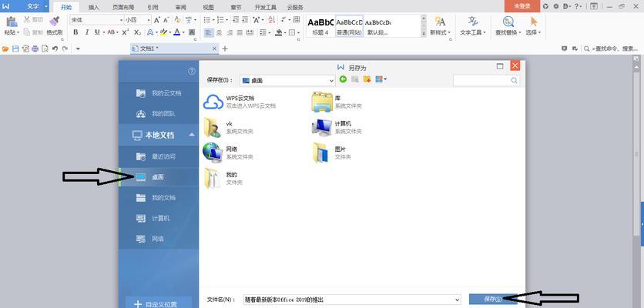Click the help question mark in dialog sidebar
The image size is (644, 308).
tap(192, 72)
